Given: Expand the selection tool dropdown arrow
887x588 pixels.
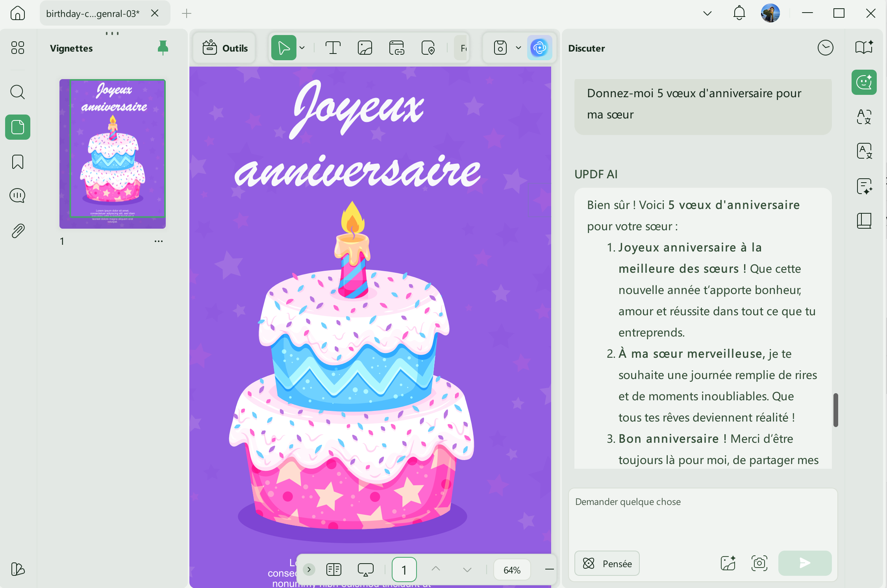Looking at the screenshot, I should (302, 48).
